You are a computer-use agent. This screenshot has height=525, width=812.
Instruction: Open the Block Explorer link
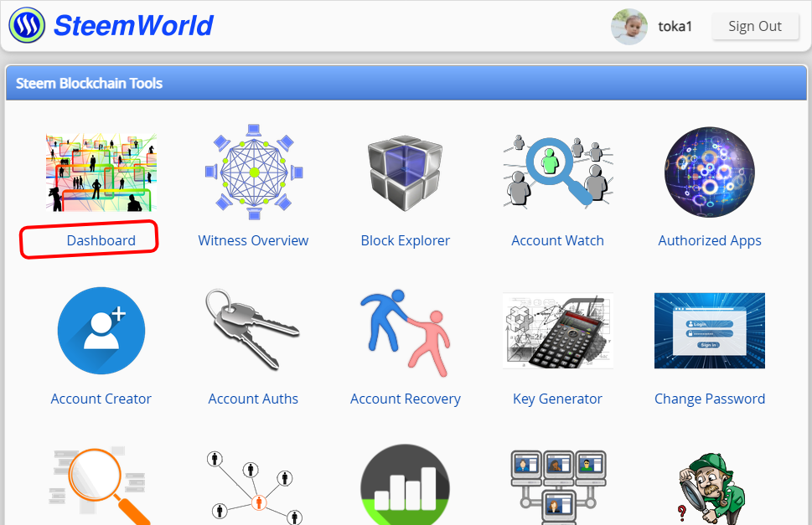pyautogui.click(x=406, y=240)
